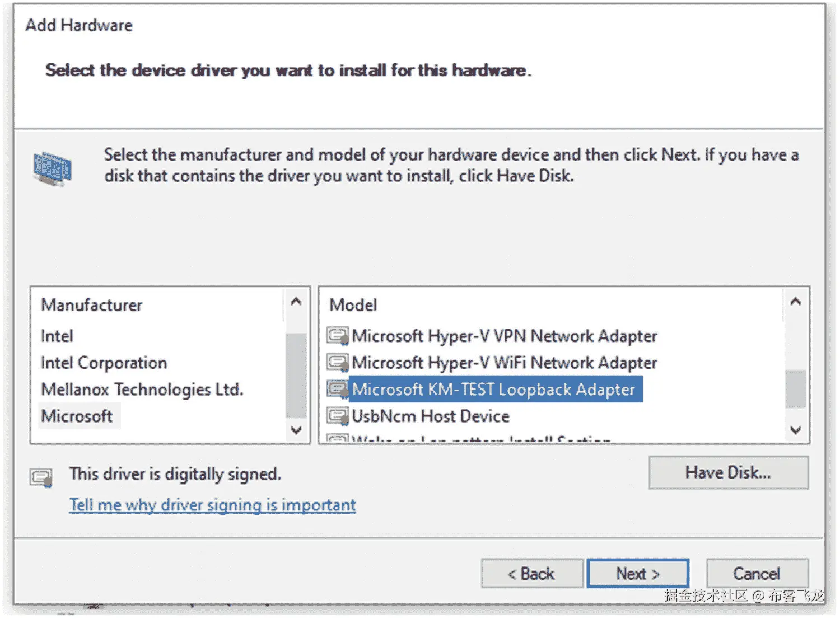Go Back to the previous step
The image size is (840, 619).
[531, 574]
